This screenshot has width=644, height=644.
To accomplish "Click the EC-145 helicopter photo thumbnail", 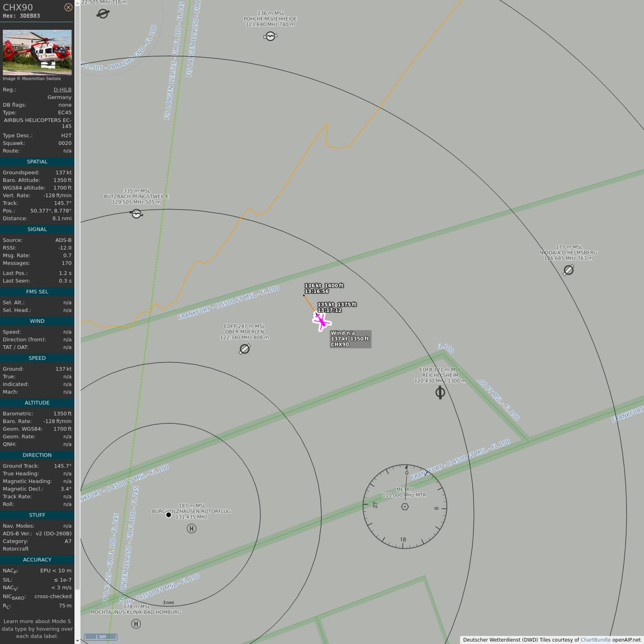I will (x=37, y=52).
